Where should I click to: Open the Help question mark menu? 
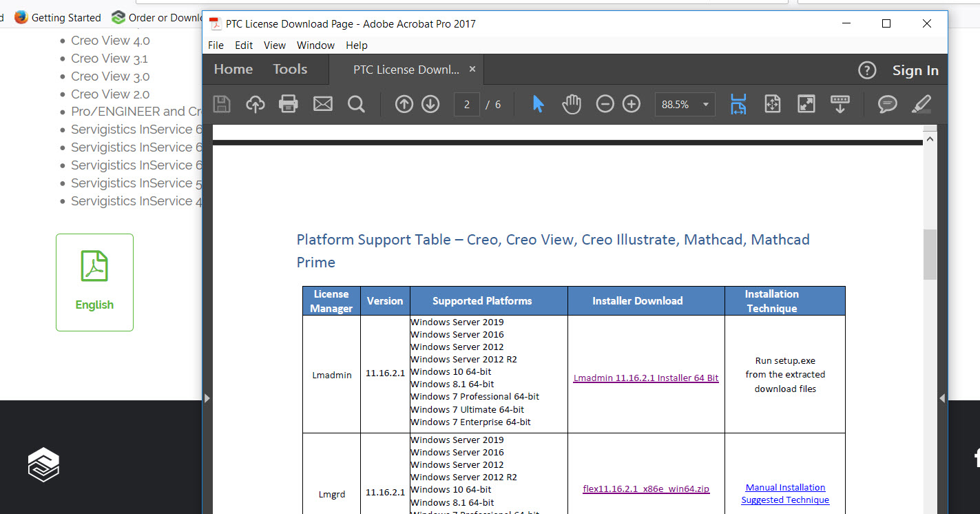[x=867, y=70]
